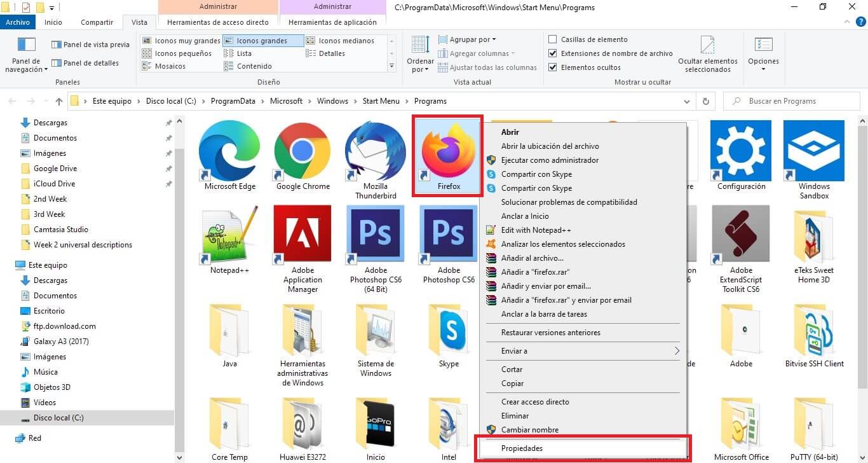Select Adobe ExtendScript Toolkit CS6 shortcut
The image size is (868, 463).
[741, 235]
